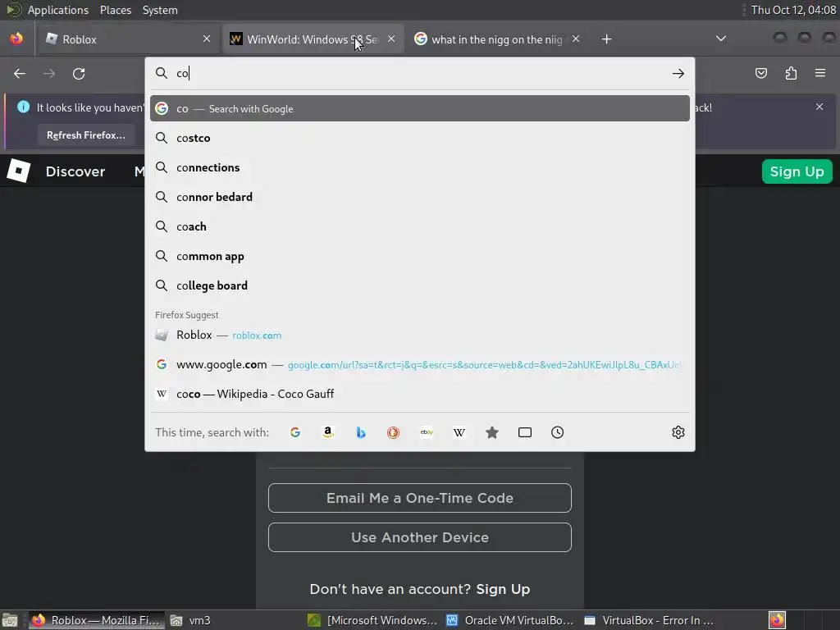The image size is (840, 630).
Task: Close the Roblox tab
Action: (x=207, y=39)
